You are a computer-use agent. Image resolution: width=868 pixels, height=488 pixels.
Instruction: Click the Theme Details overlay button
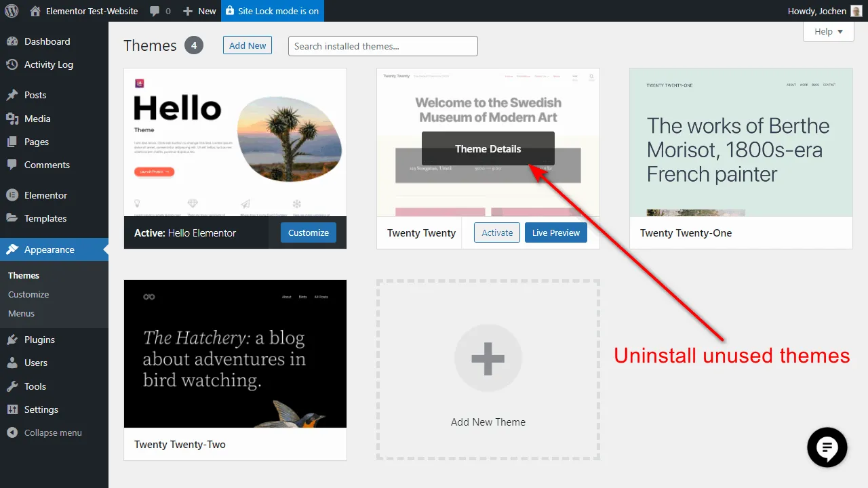point(488,148)
